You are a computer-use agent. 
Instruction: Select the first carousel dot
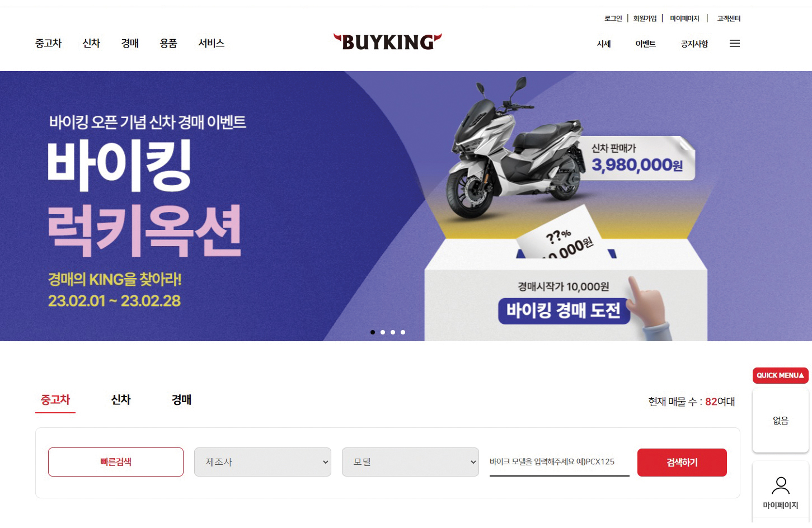point(373,332)
